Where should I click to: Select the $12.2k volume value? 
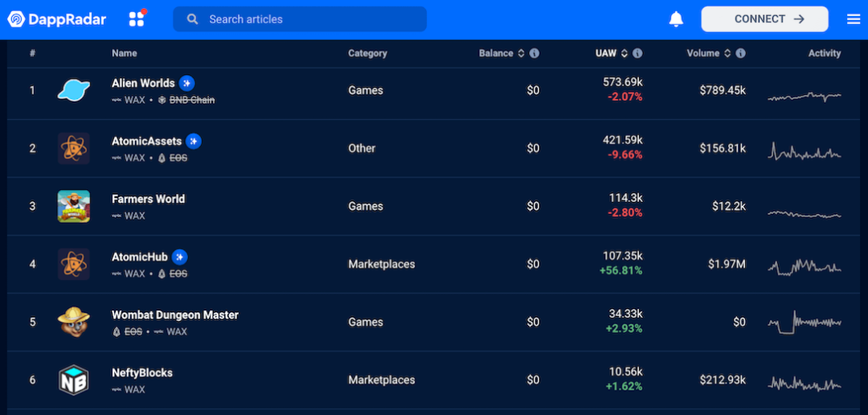pyautogui.click(x=729, y=206)
